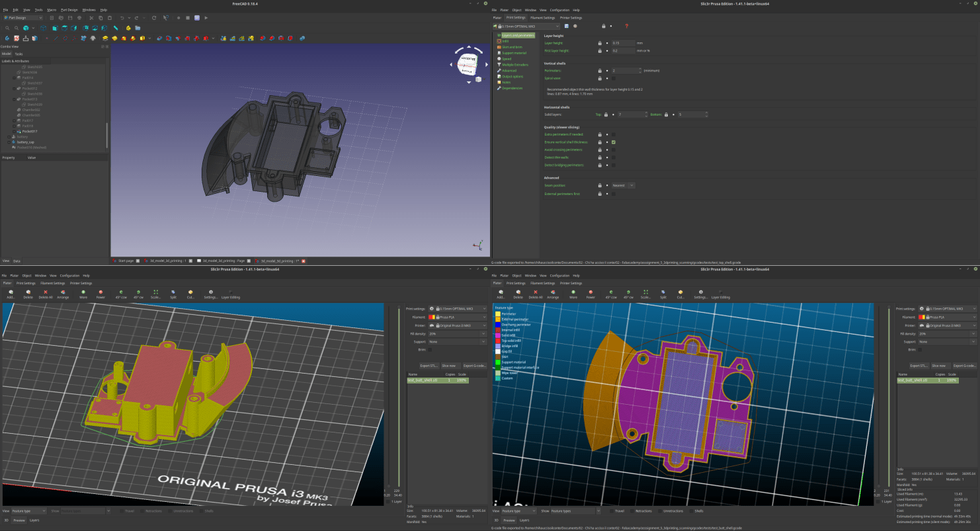Open Printer dropdown in right Plater window
The height and width of the screenshot is (531, 980).
pos(948,325)
